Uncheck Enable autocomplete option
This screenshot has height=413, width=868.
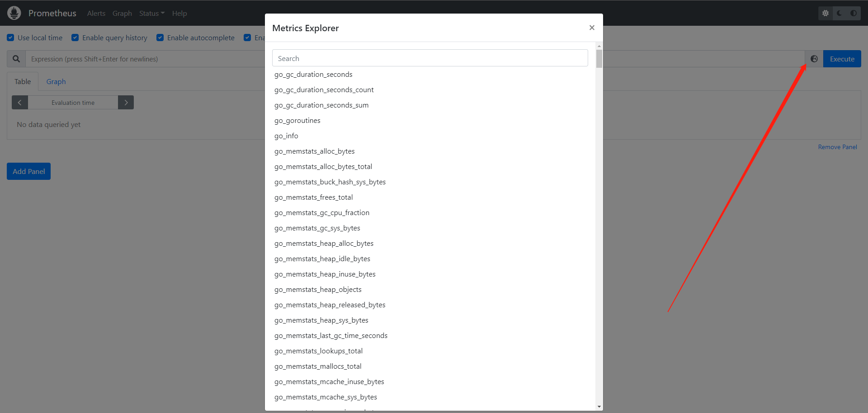[x=160, y=38]
